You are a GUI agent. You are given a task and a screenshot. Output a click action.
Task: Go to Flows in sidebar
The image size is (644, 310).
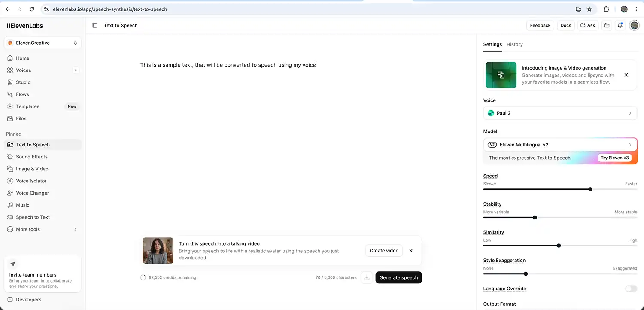pos(43,94)
